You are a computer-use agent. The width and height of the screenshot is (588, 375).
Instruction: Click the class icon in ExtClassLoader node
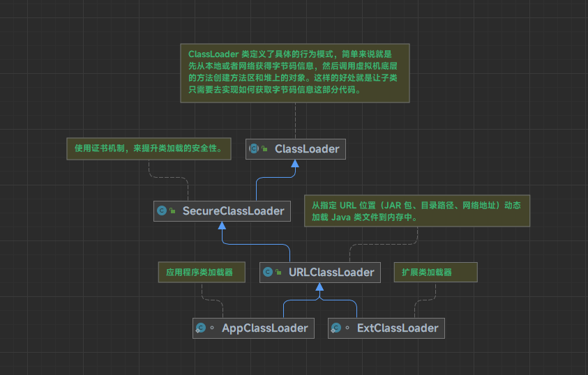point(336,328)
